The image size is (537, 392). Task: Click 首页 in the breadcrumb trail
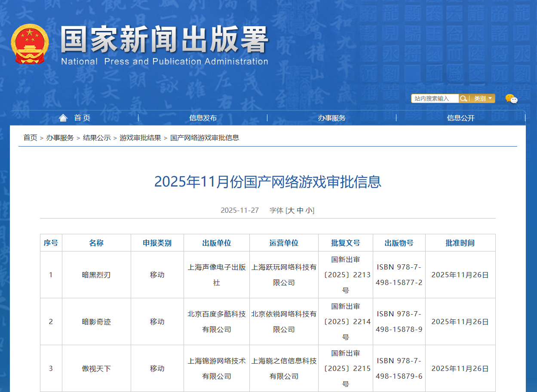(x=30, y=138)
